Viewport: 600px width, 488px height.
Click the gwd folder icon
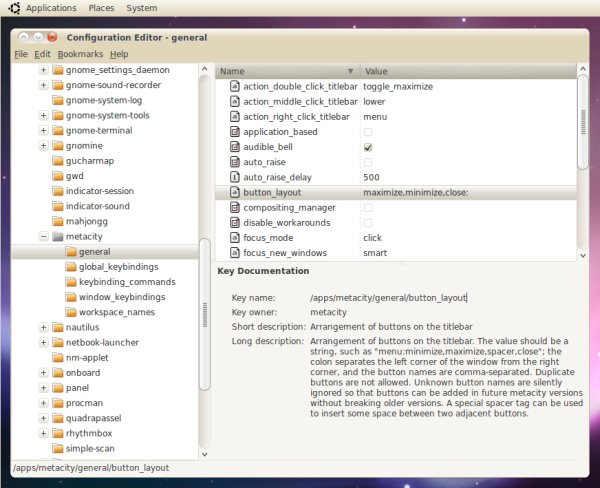[58, 176]
